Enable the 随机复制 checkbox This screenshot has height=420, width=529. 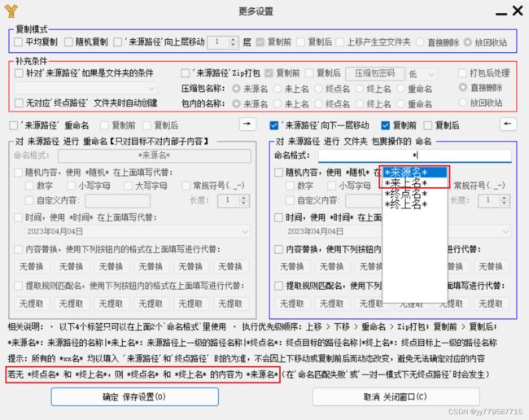68,42
